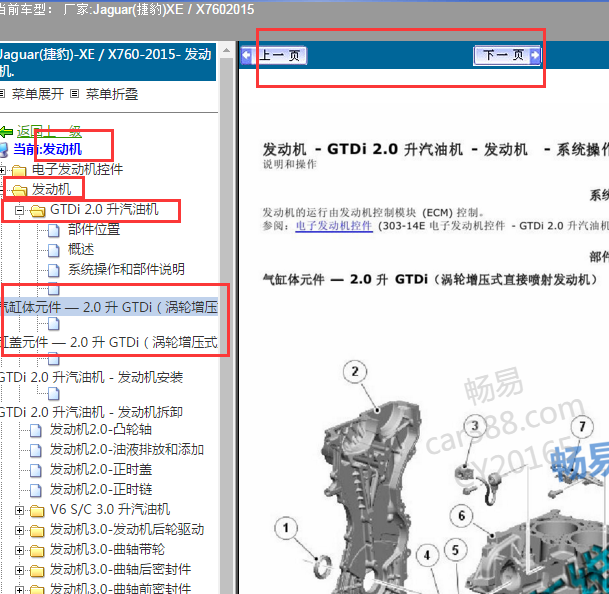Open 发动机2.0-正时盖 document
This screenshot has width=609, height=594.
pos(101,470)
